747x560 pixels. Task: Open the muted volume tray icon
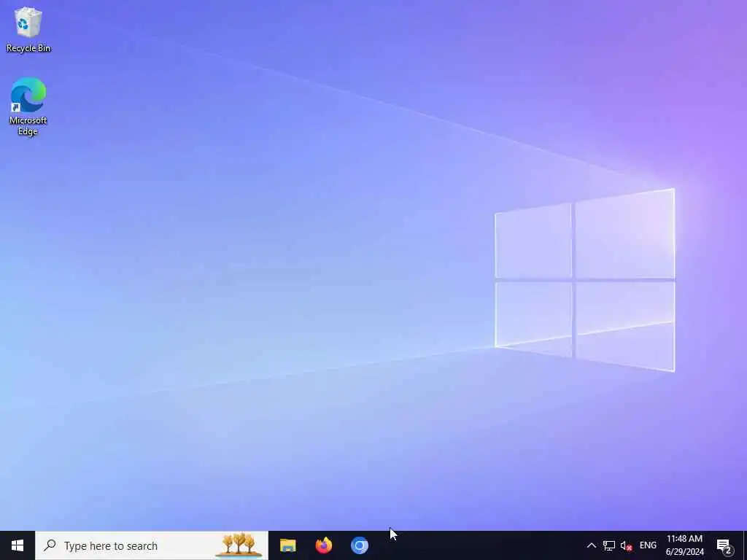(x=627, y=545)
